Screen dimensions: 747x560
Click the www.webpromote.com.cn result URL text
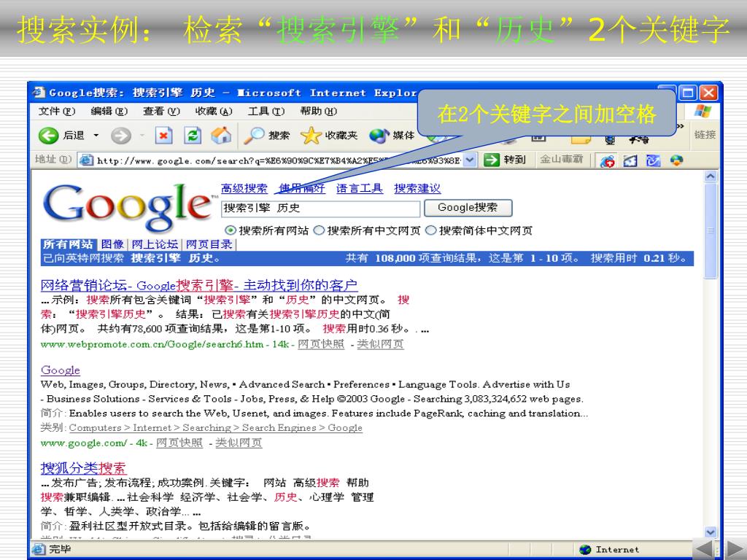[x=152, y=344]
